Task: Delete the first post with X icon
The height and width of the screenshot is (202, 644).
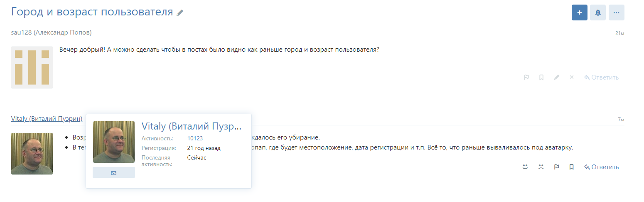Action: 572,77
